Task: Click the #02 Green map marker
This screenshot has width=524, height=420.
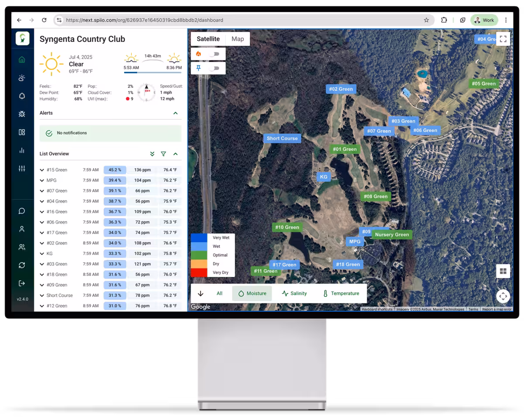Action: click(x=341, y=89)
